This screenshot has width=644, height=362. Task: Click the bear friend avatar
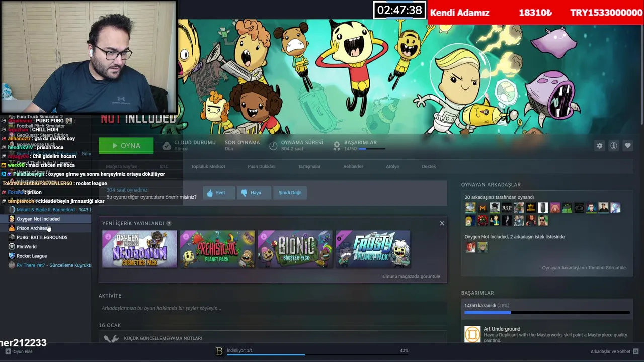555,208
